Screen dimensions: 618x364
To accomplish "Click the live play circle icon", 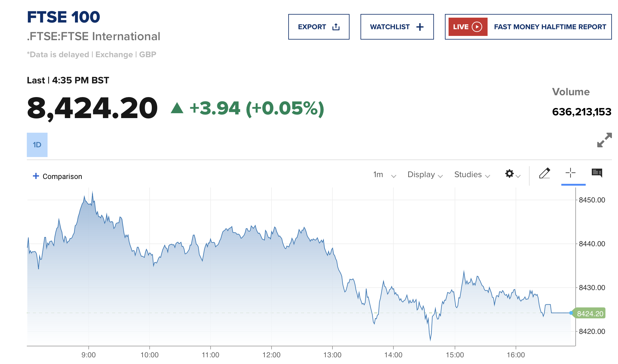I will click(x=477, y=27).
